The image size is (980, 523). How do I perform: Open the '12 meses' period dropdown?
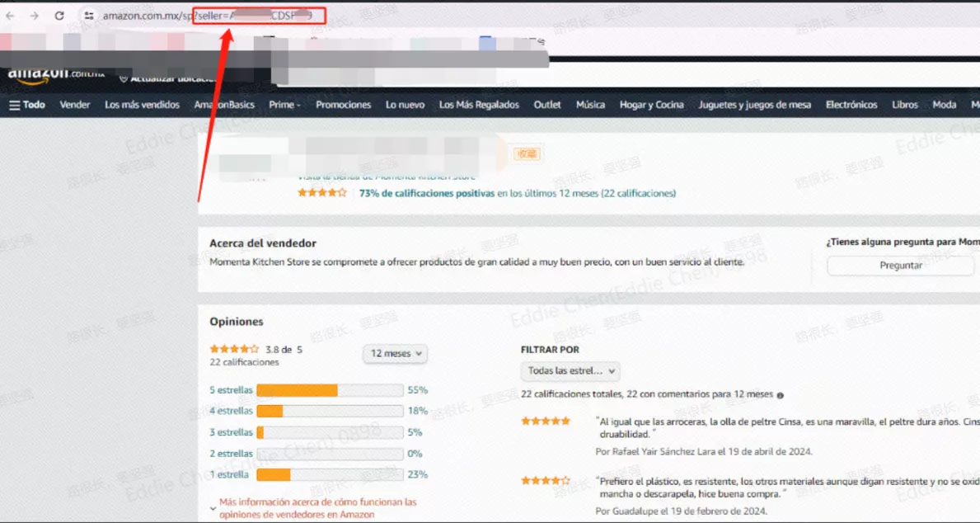click(x=396, y=353)
